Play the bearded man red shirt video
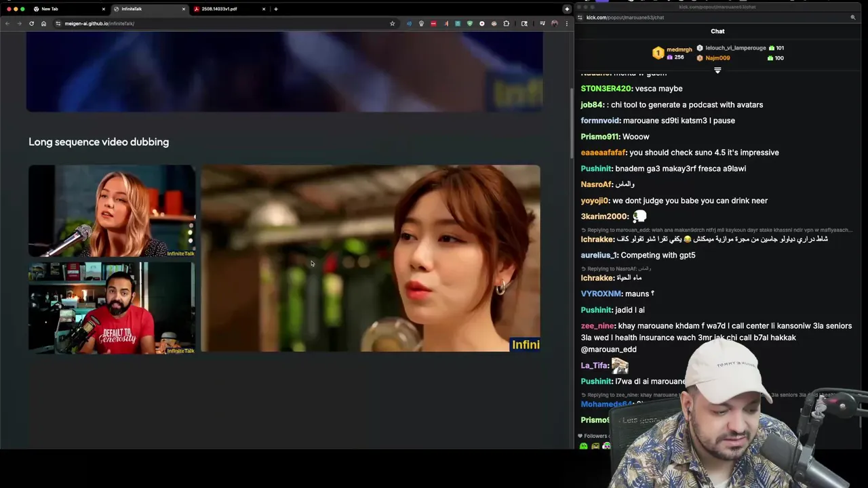 click(112, 308)
